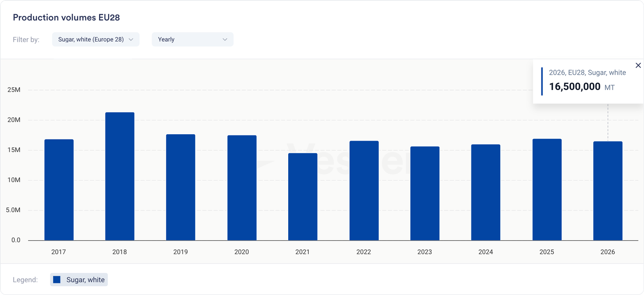
Task: Click the 2019 production bar
Action: pyautogui.click(x=181, y=187)
